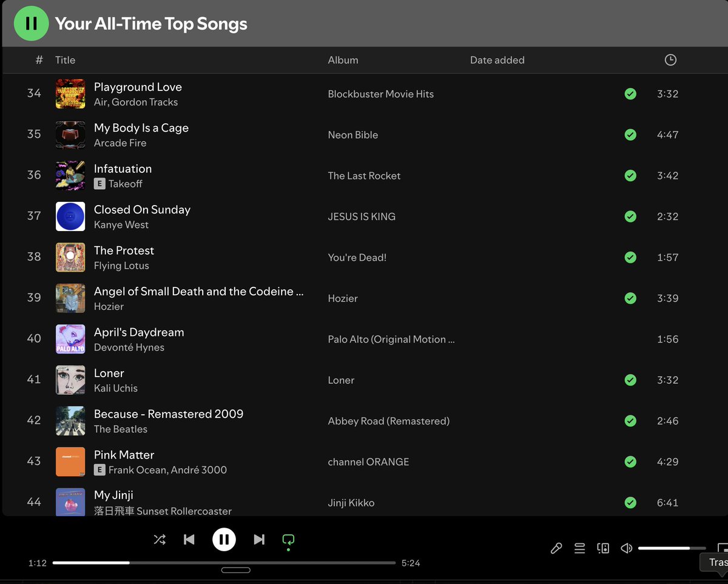This screenshot has width=728, height=584.
Task: Select the song title My Jinji
Action: pos(113,495)
